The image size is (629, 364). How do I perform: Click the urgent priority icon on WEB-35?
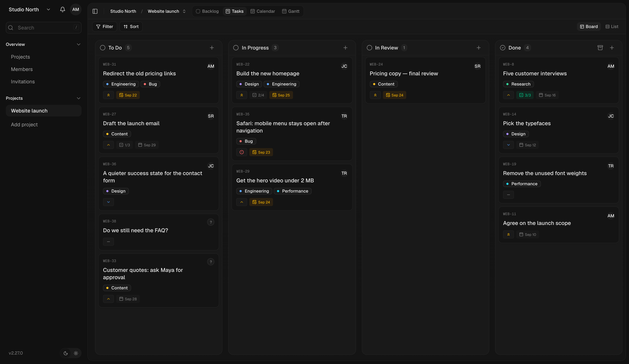[x=242, y=152]
